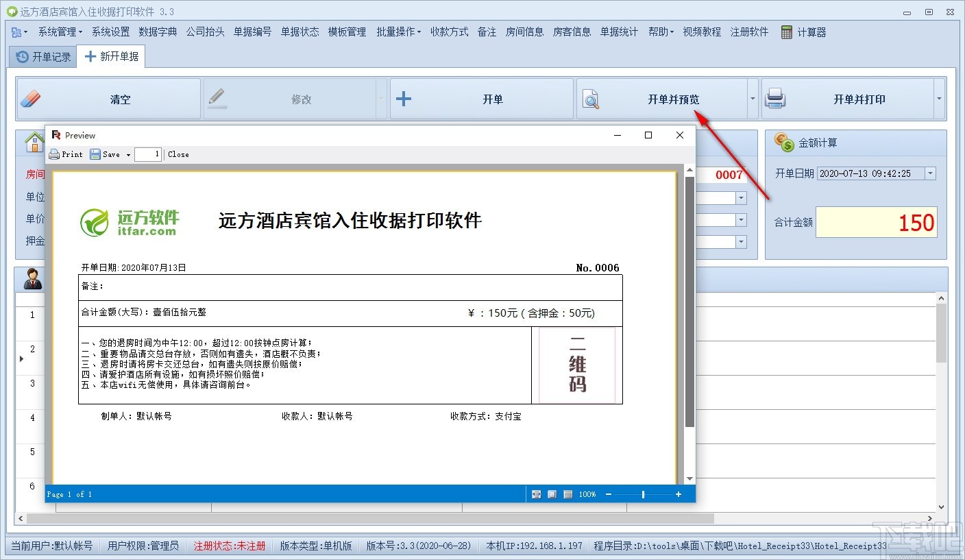Click the 单据编号 menu item
This screenshot has height=560, width=965.
(252, 32)
